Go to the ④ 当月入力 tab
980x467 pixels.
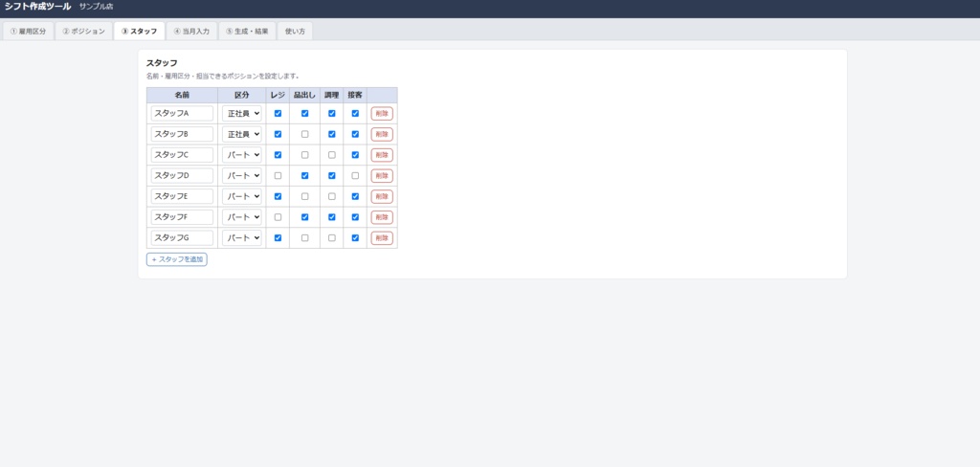click(x=191, y=32)
